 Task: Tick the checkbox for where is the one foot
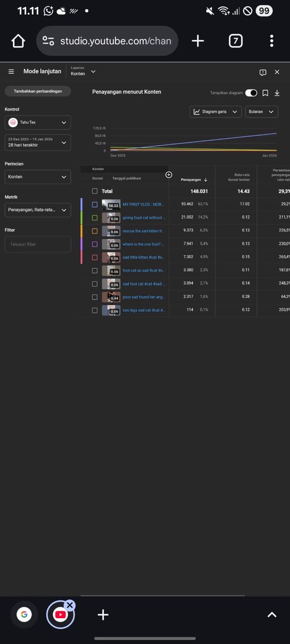coord(95,244)
